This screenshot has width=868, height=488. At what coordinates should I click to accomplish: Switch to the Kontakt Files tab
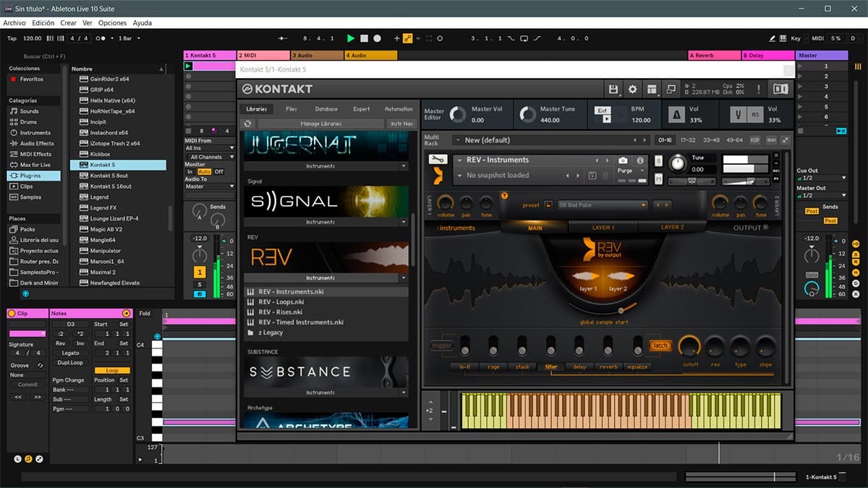(x=292, y=109)
